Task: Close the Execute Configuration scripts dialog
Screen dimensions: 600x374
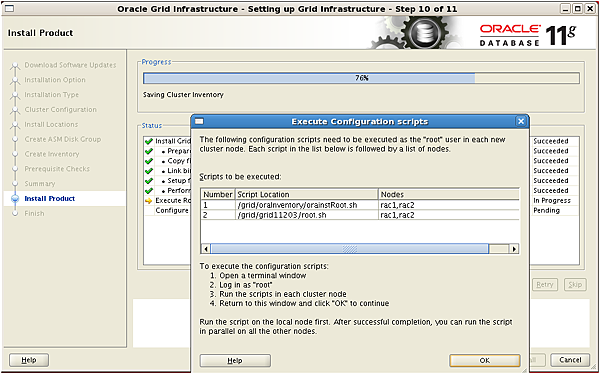Action: [520, 122]
